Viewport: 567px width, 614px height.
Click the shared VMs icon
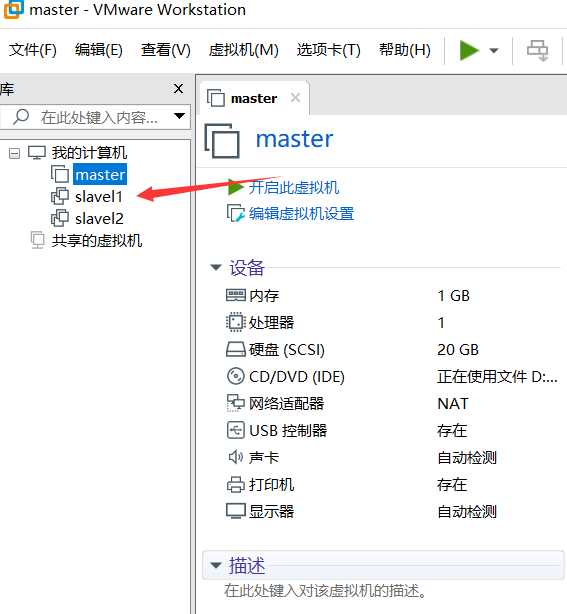coord(38,240)
